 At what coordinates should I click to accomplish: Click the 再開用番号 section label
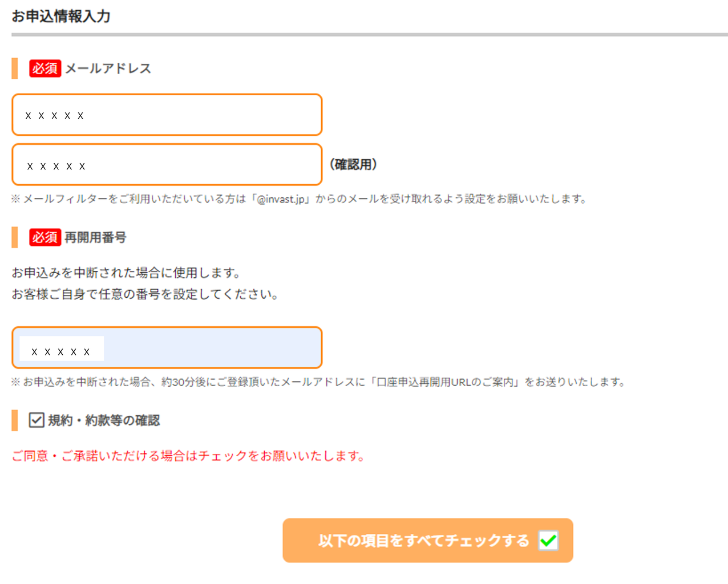(x=95, y=237)
